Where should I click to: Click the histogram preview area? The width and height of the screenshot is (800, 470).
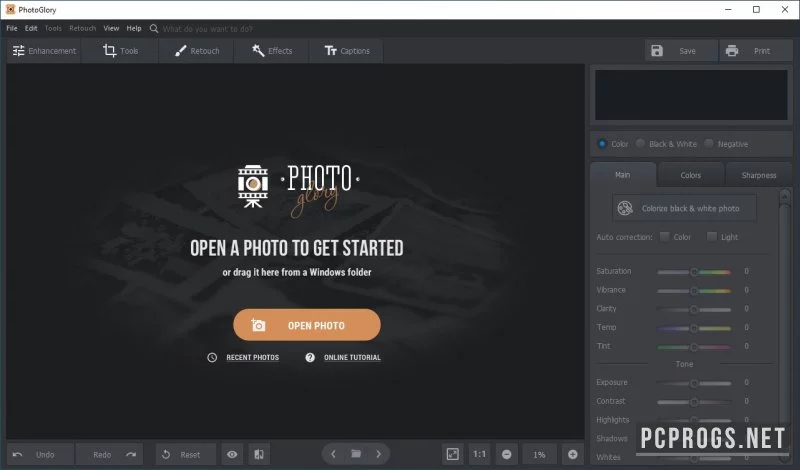691,95
